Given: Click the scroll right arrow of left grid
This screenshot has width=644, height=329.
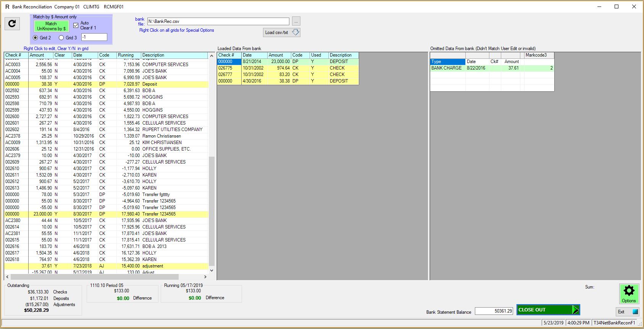Looking at the screenshot, I should point(205,277).
